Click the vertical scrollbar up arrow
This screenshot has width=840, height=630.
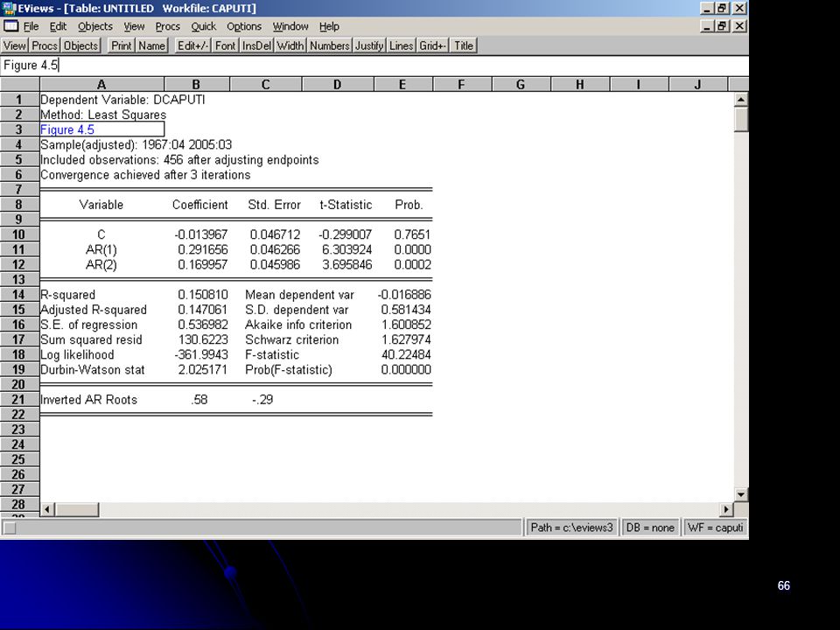tap(741, 100)
